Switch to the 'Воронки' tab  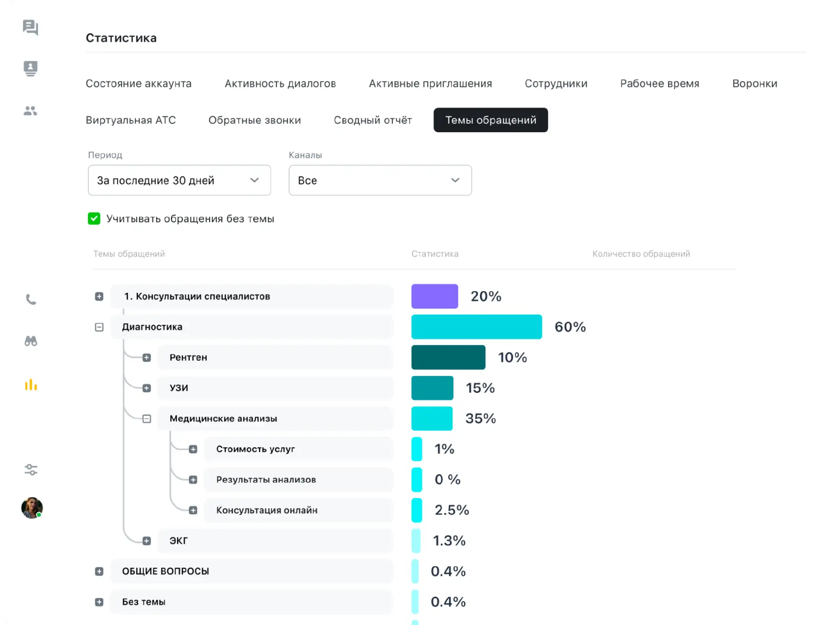coord(754,84)
